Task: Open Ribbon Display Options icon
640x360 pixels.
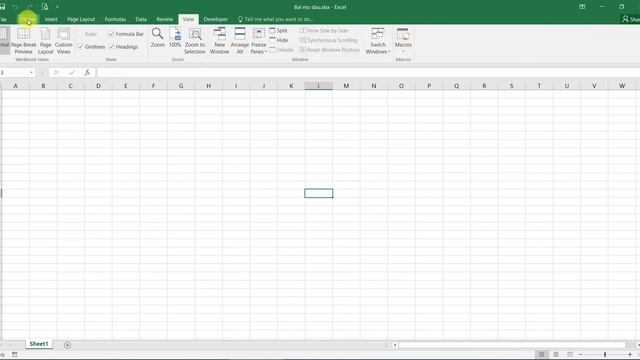Action: [582, 7]
